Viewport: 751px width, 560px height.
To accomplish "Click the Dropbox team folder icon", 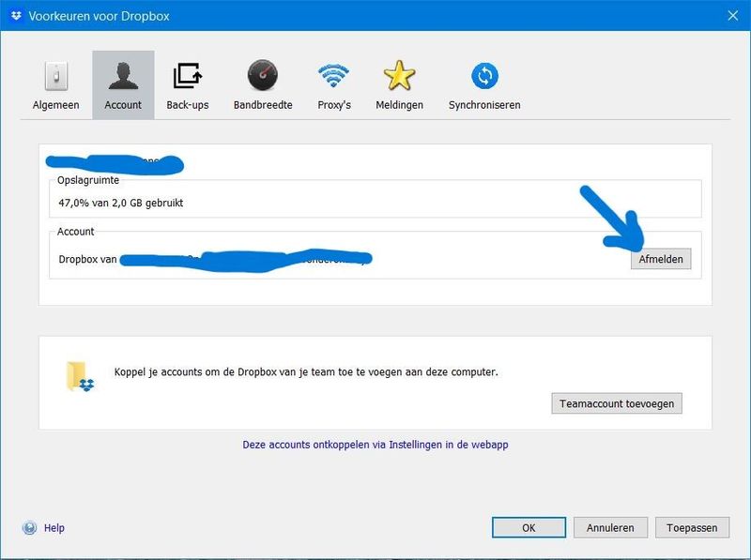I will click(x=80, y=376).
